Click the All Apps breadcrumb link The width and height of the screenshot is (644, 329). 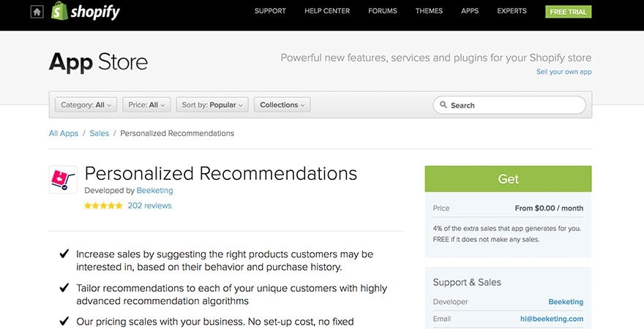coord(64,134)
